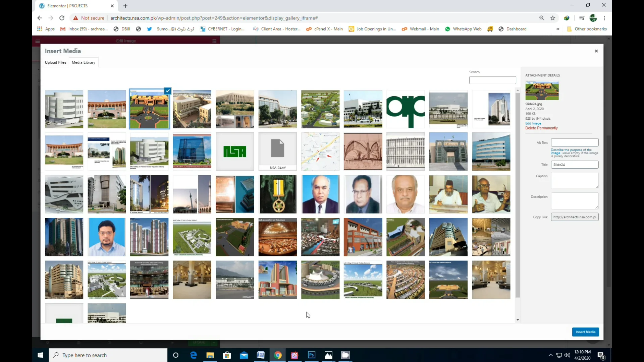This screenshot has height=362, width=644.
Task: Open a new browser tab
Action: tap(125, 6)
